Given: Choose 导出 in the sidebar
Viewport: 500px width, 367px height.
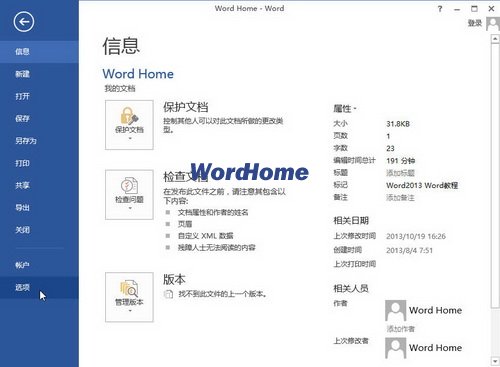Looking at the screenshot, I should [x=39, y=208].
